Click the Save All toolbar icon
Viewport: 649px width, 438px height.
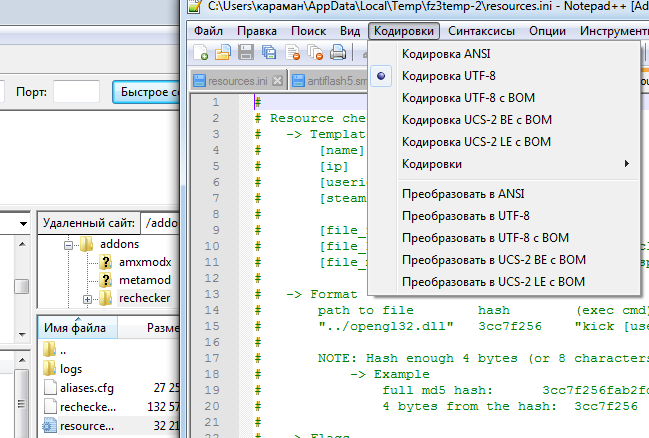269,53
